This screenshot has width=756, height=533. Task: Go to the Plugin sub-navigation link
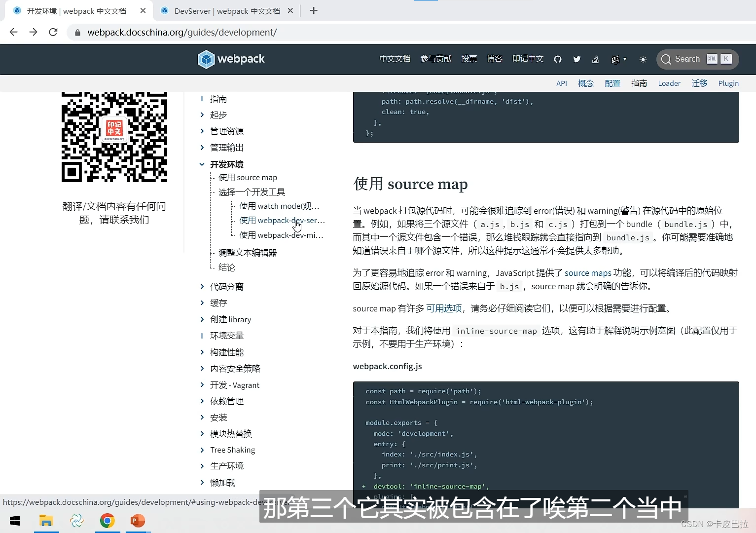728,83
